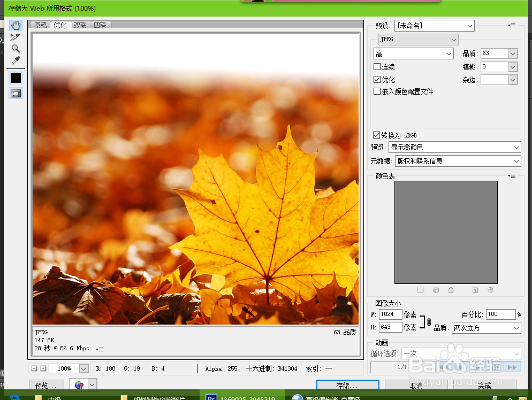
Task: Click the black eyedropper color swatch
Action: [16, 78]
